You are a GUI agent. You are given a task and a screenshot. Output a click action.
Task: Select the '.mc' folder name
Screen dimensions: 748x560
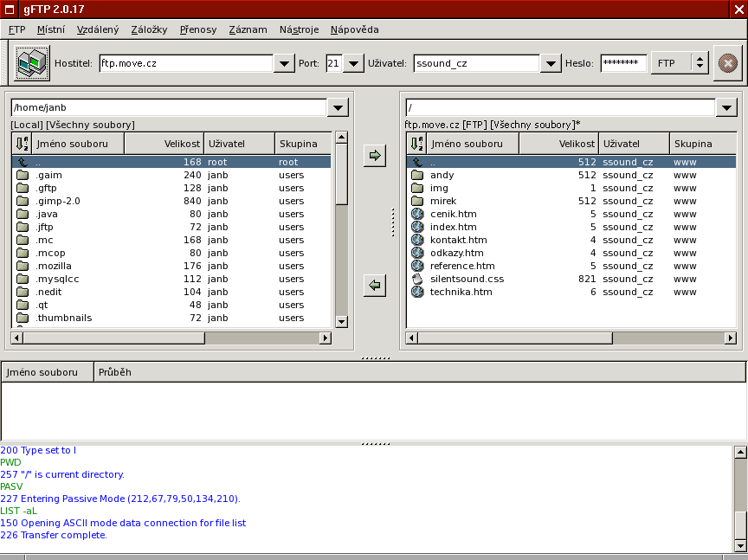pos(44,240)
